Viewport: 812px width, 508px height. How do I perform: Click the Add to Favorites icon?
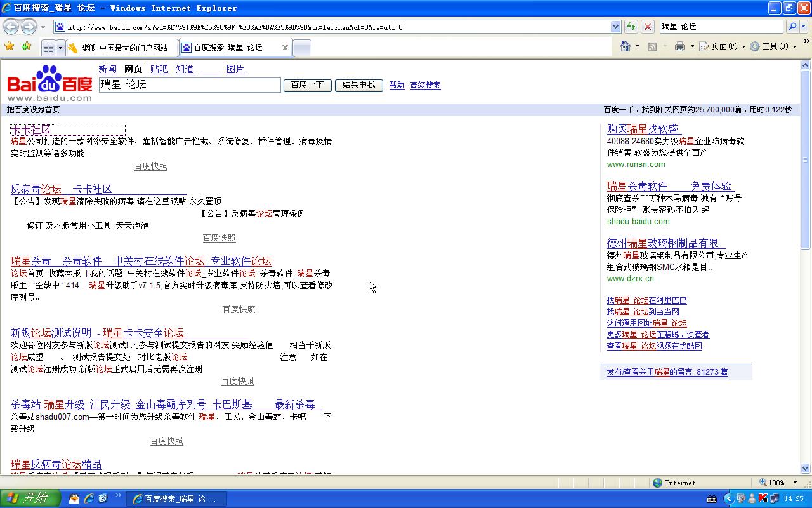click(x=26, y=46)
